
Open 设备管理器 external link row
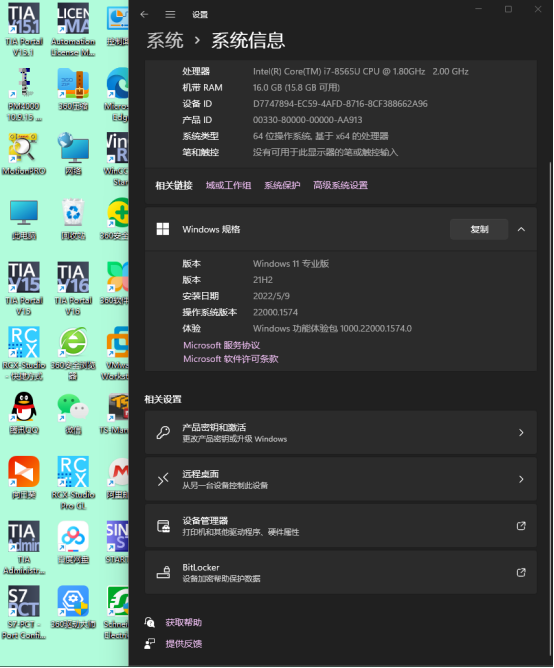pos(340,526)
